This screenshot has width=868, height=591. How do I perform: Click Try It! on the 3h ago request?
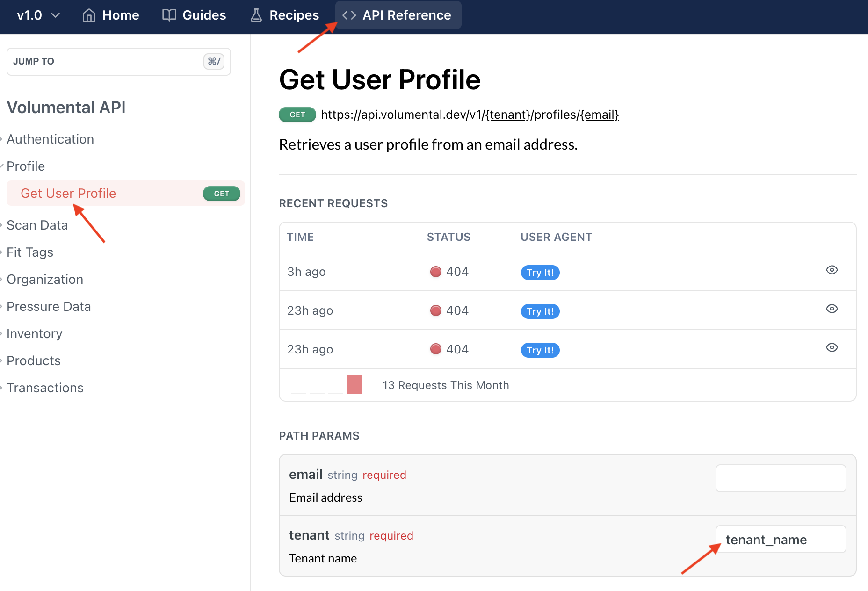point(540,272)
